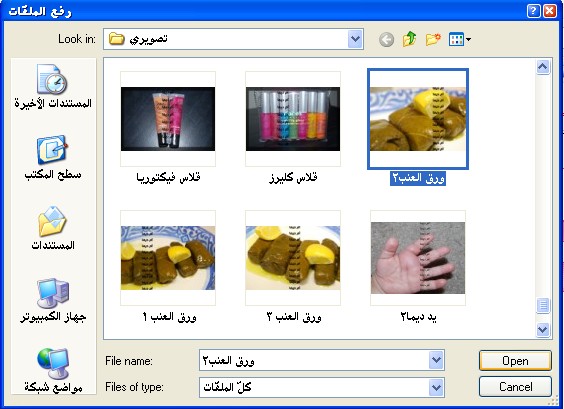Click the Open button
This screenshot has height=409, width=564.
click(x=515, y=360)
